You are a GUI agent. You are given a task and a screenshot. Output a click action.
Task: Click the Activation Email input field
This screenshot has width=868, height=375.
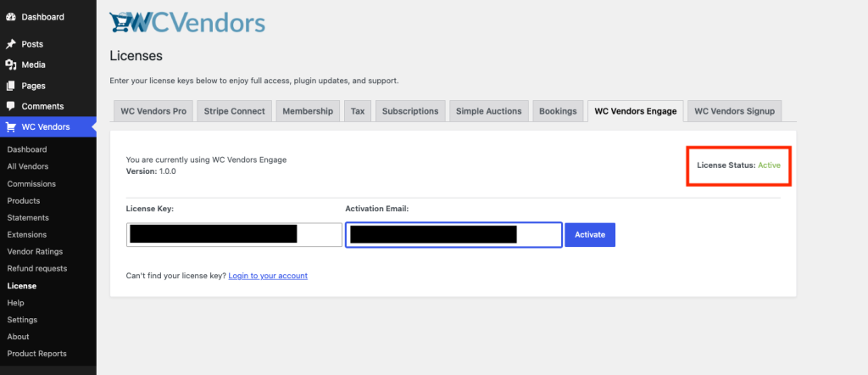point(454,235)
